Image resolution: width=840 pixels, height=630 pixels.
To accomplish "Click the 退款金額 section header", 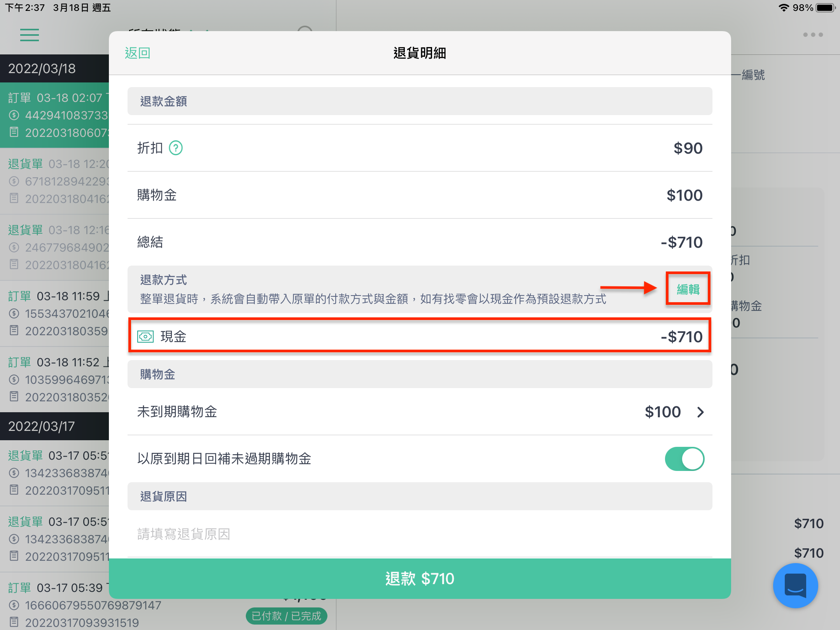I will click(x=420, y=101).
